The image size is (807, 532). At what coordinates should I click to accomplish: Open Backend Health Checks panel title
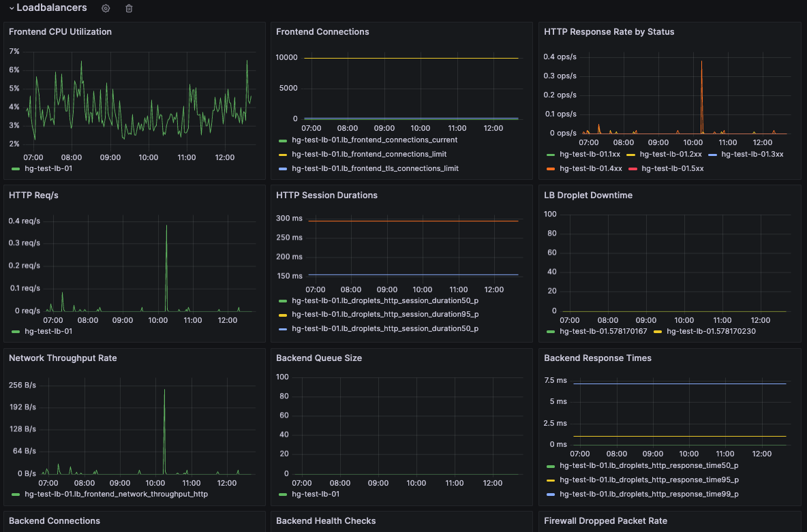click(x=326, y=520)
